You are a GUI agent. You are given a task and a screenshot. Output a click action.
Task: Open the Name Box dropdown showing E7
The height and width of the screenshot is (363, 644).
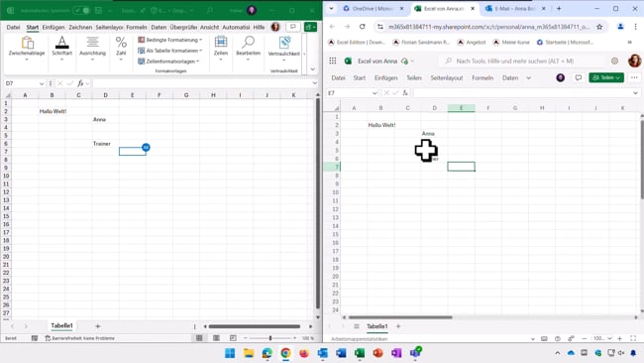tap(375, 93)
